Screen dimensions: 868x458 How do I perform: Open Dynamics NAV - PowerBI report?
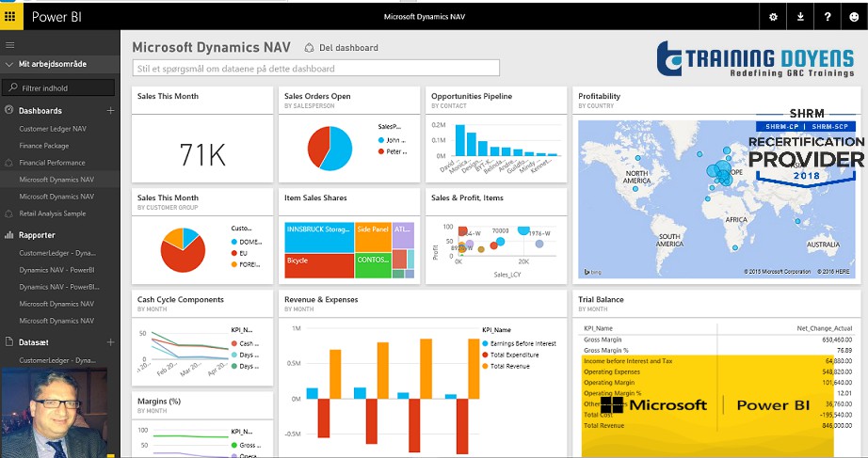click(x=56, y=270)
